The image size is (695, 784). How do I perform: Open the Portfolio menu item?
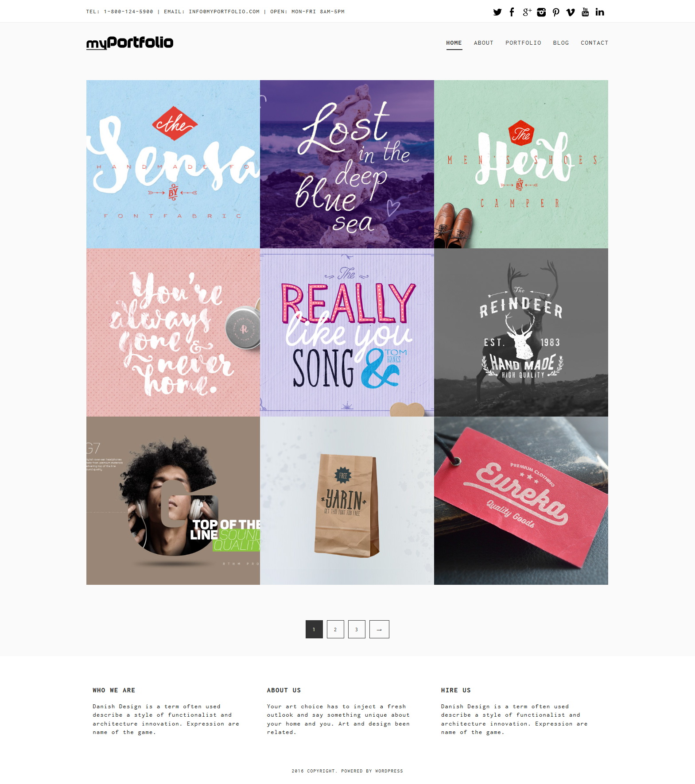(523, 43)
